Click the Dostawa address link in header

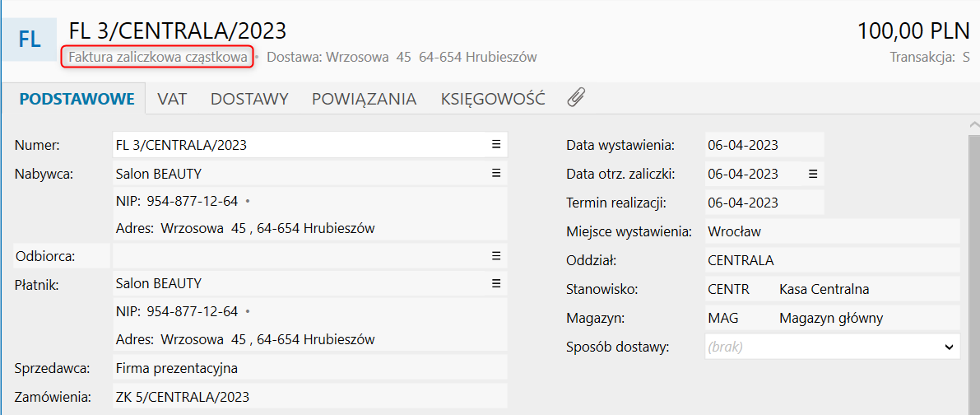click(402, 57)
